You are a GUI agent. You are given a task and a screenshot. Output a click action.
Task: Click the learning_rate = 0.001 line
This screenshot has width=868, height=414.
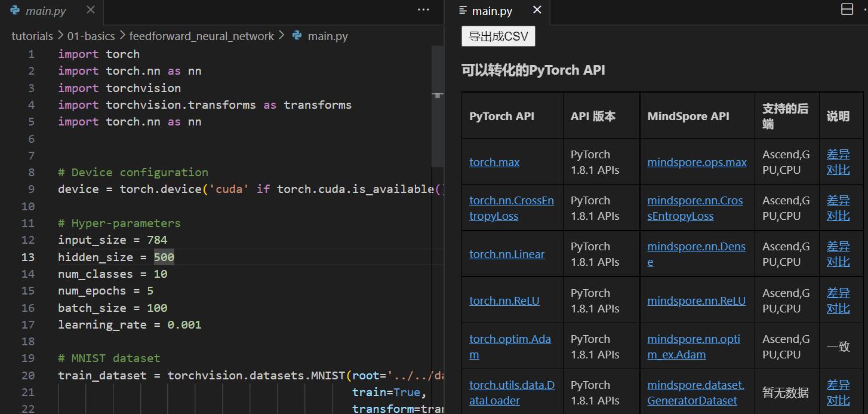click(130, 325)
